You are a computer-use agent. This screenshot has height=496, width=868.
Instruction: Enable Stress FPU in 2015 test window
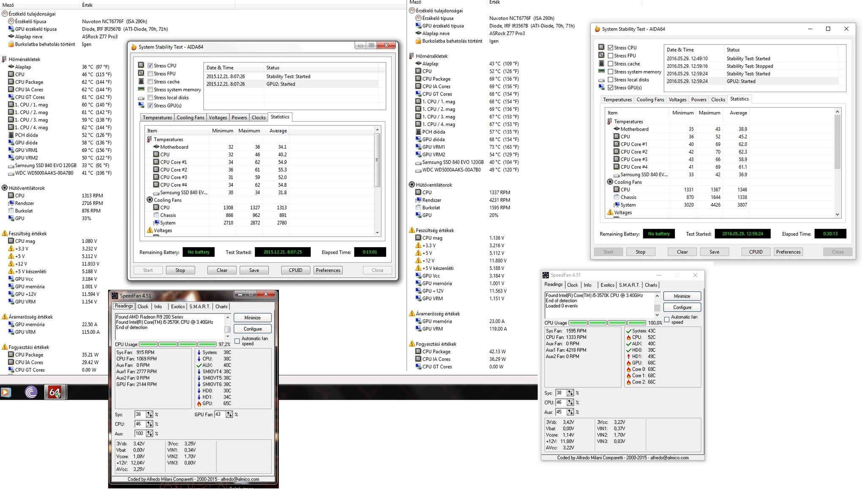coord(150,74)
